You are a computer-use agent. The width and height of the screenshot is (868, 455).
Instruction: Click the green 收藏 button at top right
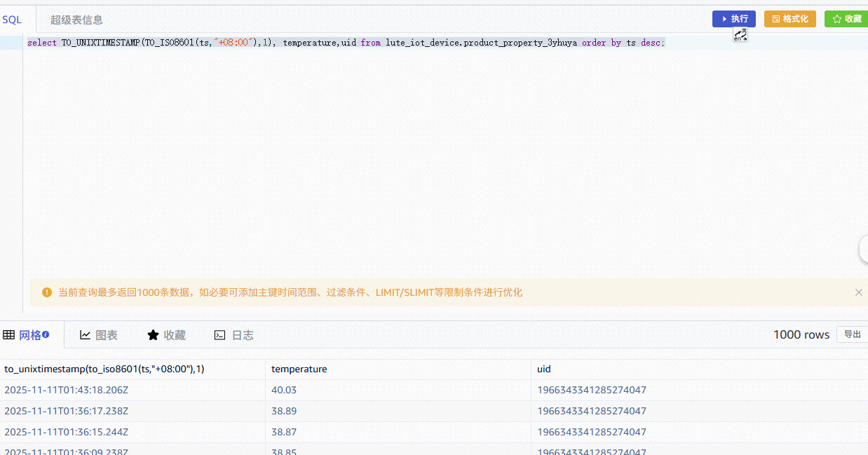click(846, 19)
